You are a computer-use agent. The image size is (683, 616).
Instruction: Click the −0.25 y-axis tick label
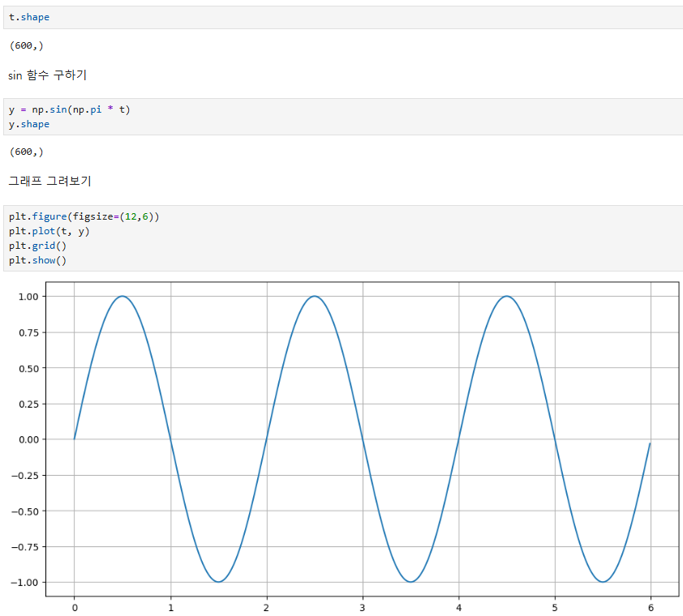click(x=25, y=476)
